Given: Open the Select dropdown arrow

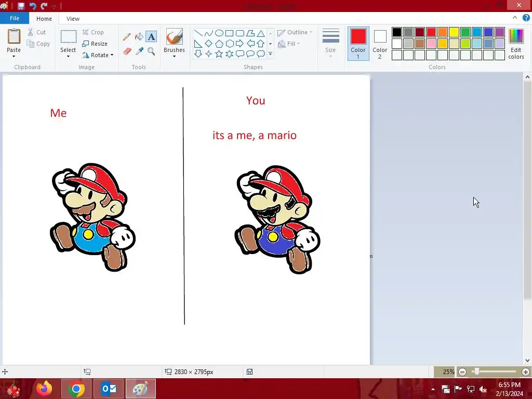Looking at the screenshot, I should pos(68,56).
